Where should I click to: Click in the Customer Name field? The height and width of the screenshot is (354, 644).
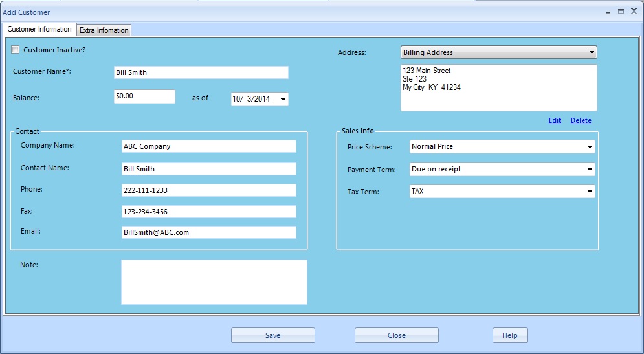pos(201,72)
